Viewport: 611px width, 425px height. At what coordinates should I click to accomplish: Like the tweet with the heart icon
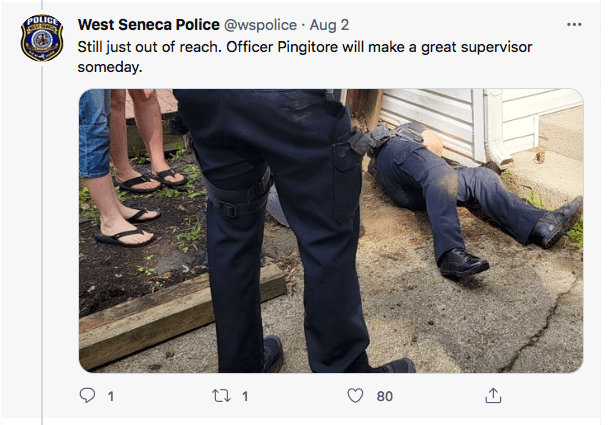[x=355, y=395]
